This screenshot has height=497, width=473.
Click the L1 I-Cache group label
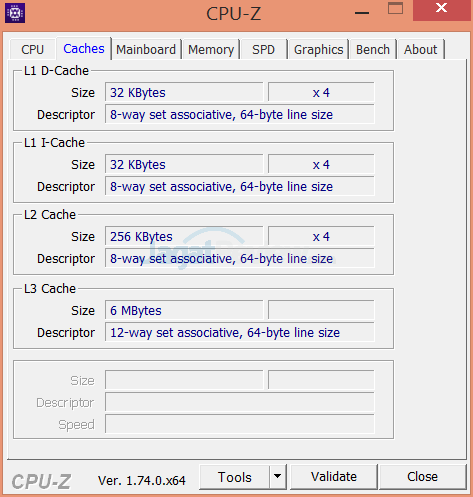click(54, 143)
